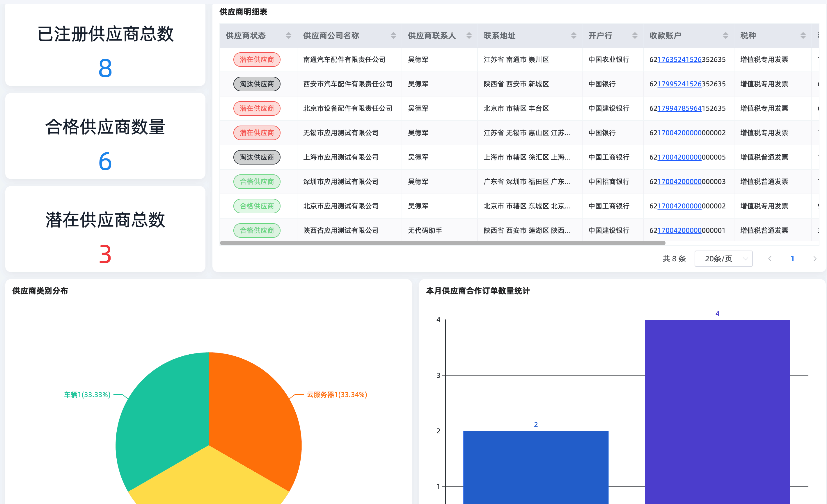The height and width of the screenshot is (504, 827).
Task: Click sort icon in 供应商公司名称 header
Action: [393, 35]
